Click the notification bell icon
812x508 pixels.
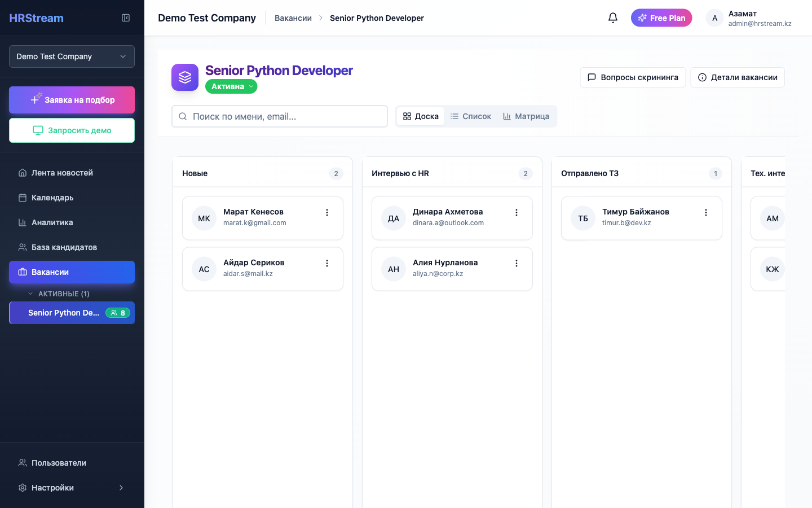coord(613,17)
